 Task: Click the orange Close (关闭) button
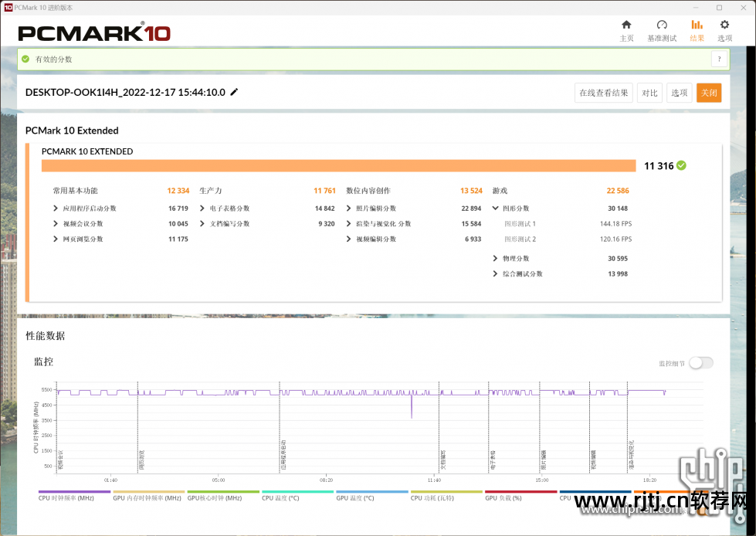coord(708,93)
